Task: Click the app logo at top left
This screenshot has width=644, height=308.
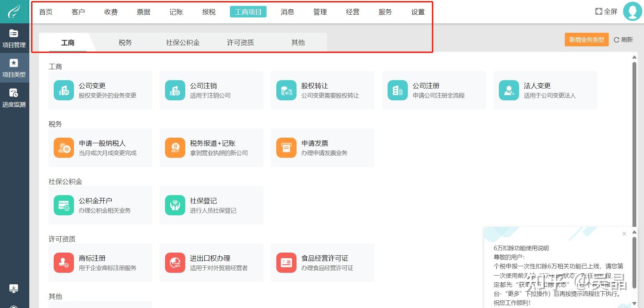Action: pyautogui.click(x=14, y=11)
